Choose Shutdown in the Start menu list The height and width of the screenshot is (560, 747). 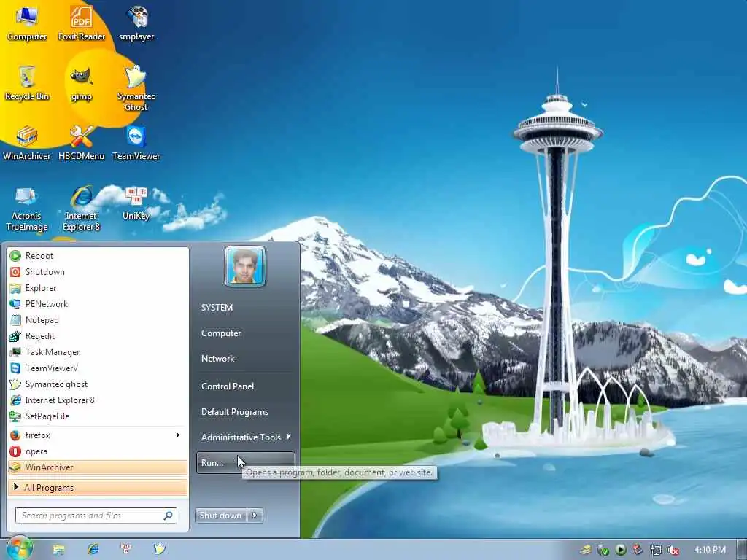(x=98, y=272)
